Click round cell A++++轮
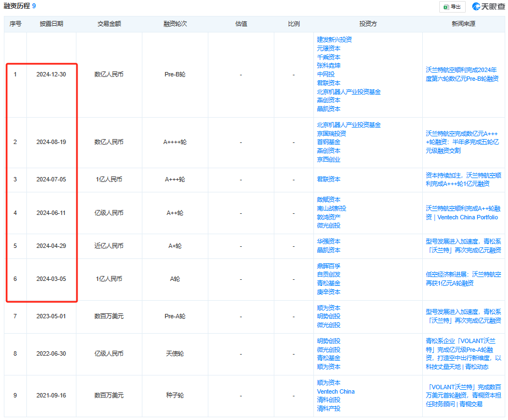508x420 pixels. click(175, 142)
